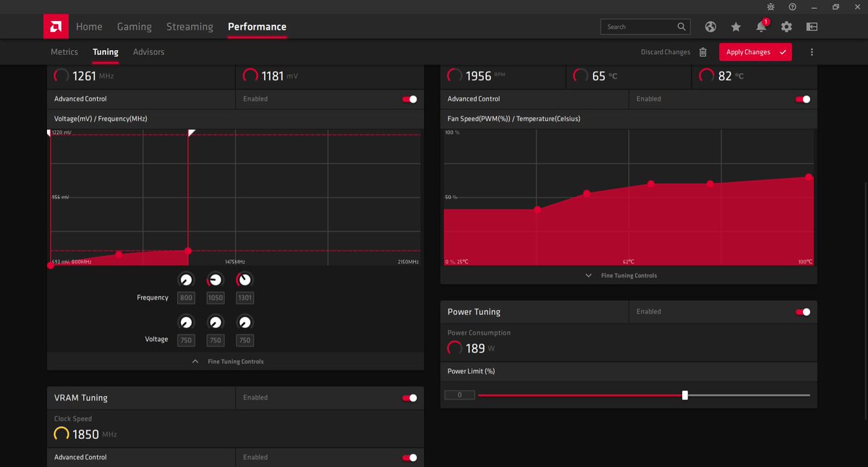Click the yellow gauge beside 1850 MHz
The width and height of the screenshot is (868, 467).
click(x=61, y=434)
